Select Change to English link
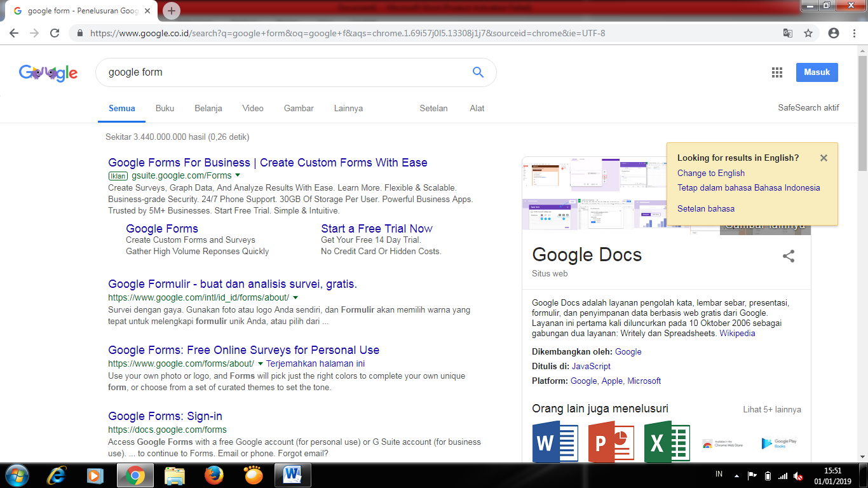The image size is (868, 488). (x=710, y=173)
